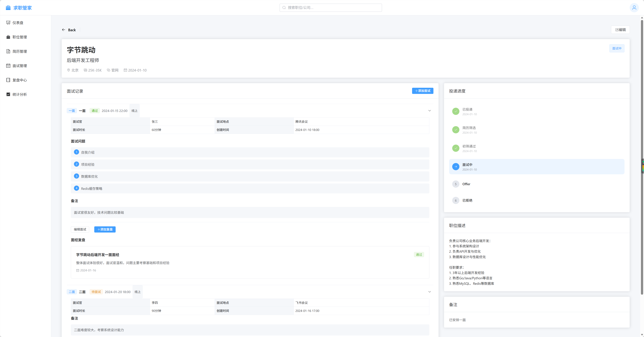This screenshot has width=644, height=337.
Task: Collapse the 一面 interview record chevron
Action: [x=430, y=111]
